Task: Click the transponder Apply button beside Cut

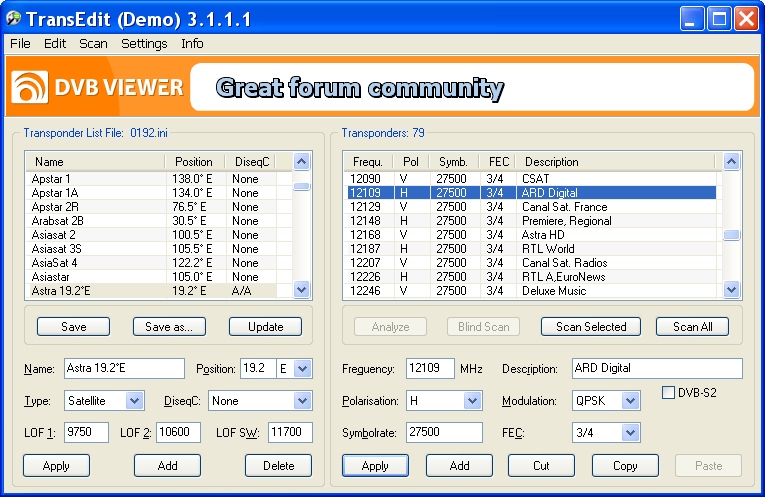Action: click(x=375, y=466)
